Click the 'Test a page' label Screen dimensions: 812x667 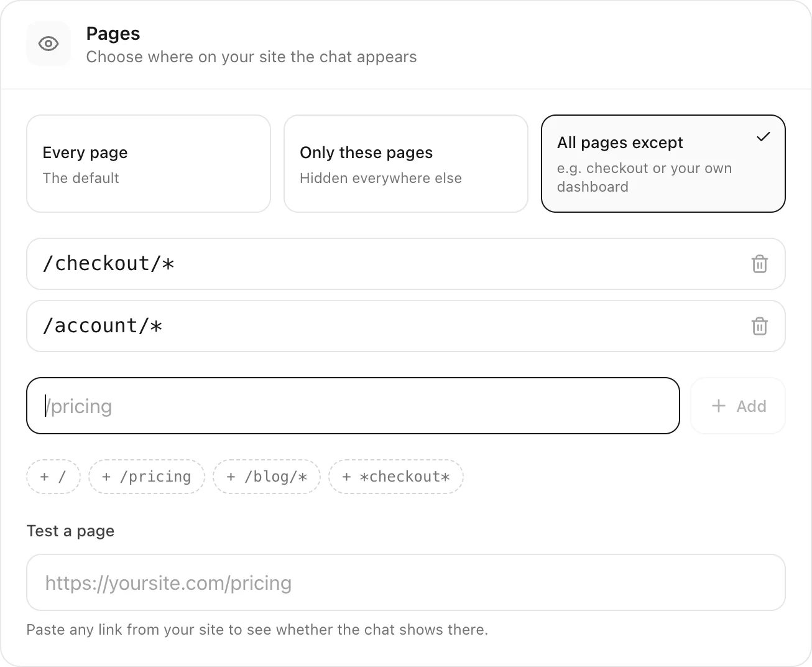tap(70, 531)
